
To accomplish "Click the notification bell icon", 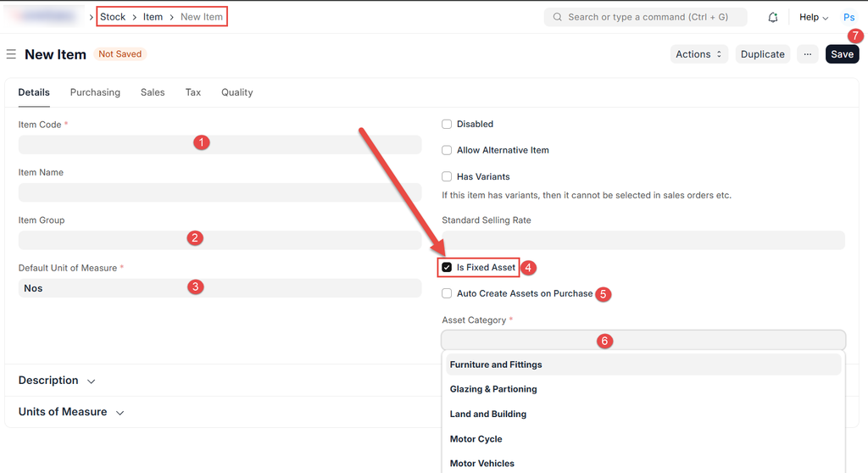I will [x=772, y=17].
